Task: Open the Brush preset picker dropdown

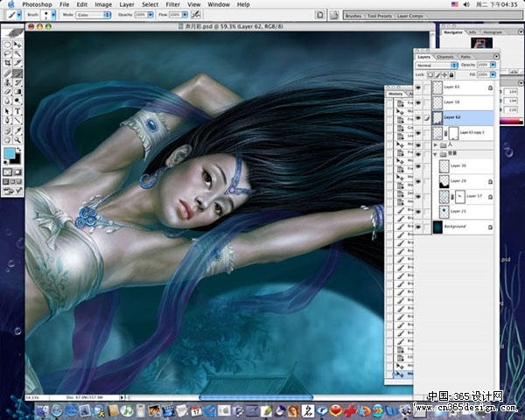Action: [x=53, y=15]
